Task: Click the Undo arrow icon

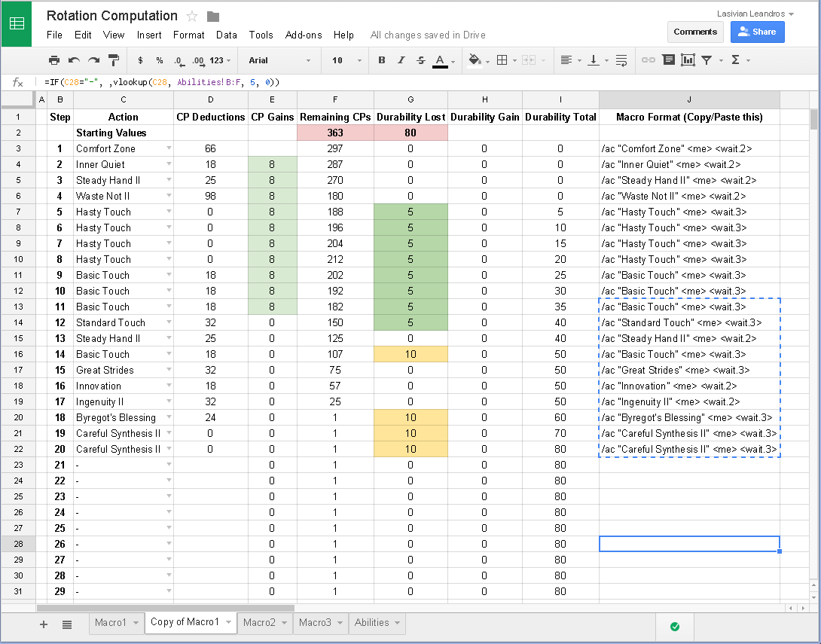Action: click(x=74, y=60)
